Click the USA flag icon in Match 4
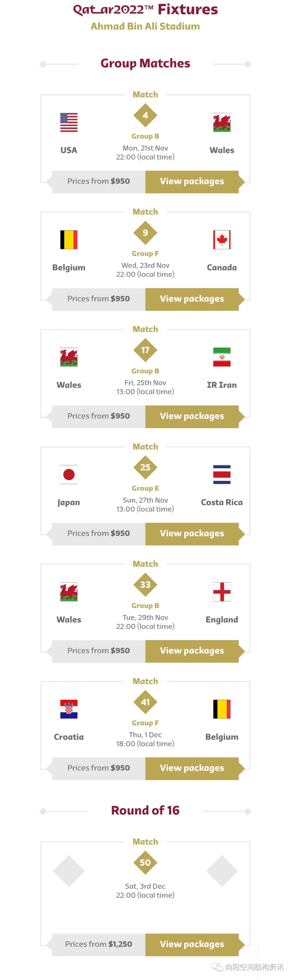293x980 pixels. point(69,122)
